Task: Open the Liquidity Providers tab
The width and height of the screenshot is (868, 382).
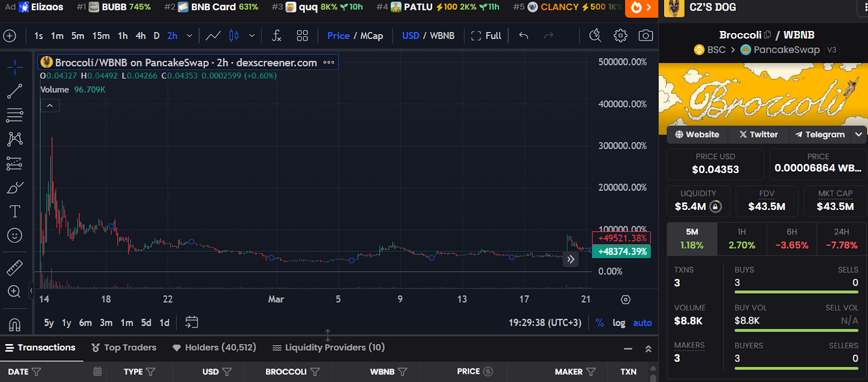Action: [329, 347]
